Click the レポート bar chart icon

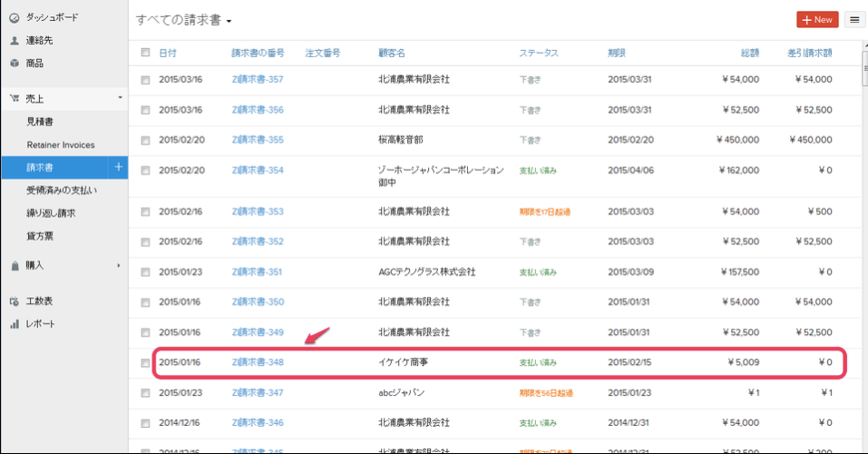coord(15,324)
